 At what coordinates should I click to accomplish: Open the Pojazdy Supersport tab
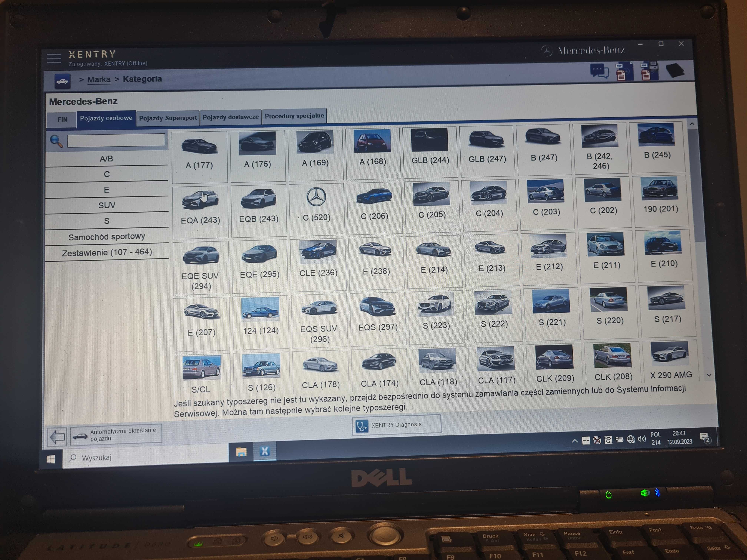coord(168,118)
